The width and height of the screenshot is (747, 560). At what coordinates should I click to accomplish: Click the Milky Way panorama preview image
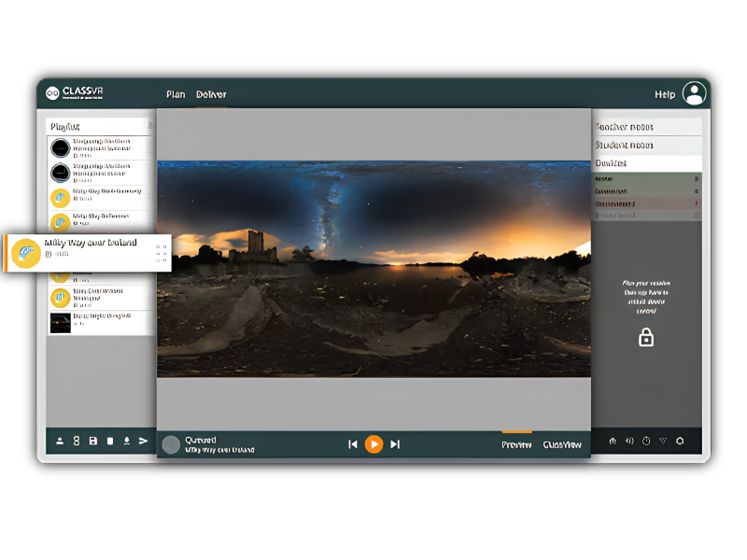pos(374,269)
